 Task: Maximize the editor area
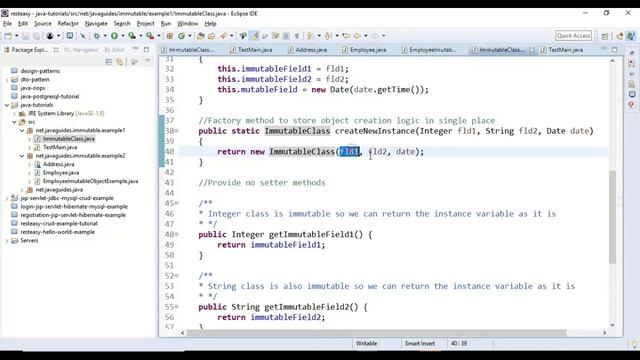pos(615,49)
